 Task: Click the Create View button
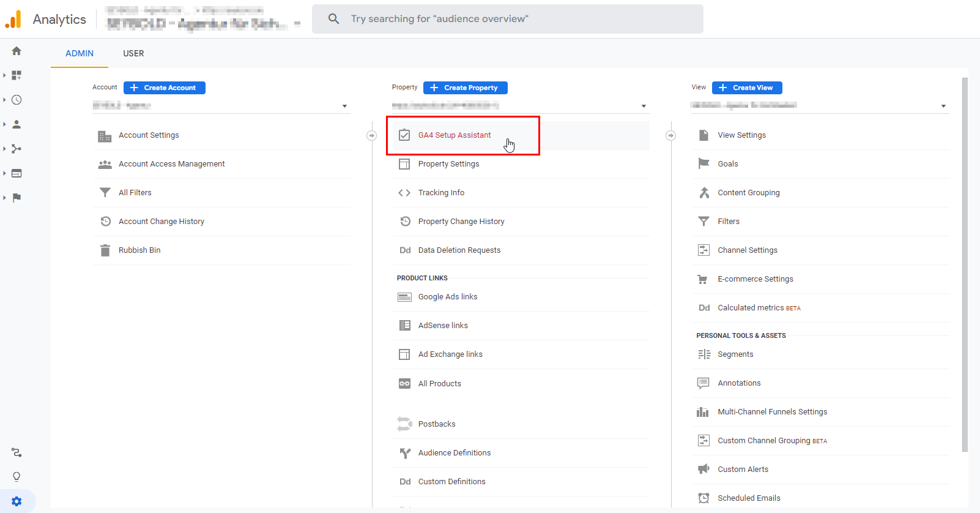747,88
